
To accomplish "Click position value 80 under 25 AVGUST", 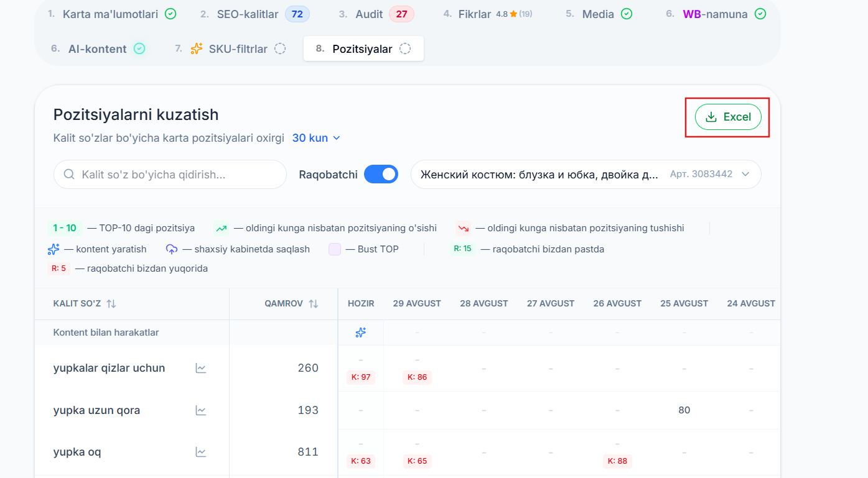I will pyautogui.click(x=684, y=410).
